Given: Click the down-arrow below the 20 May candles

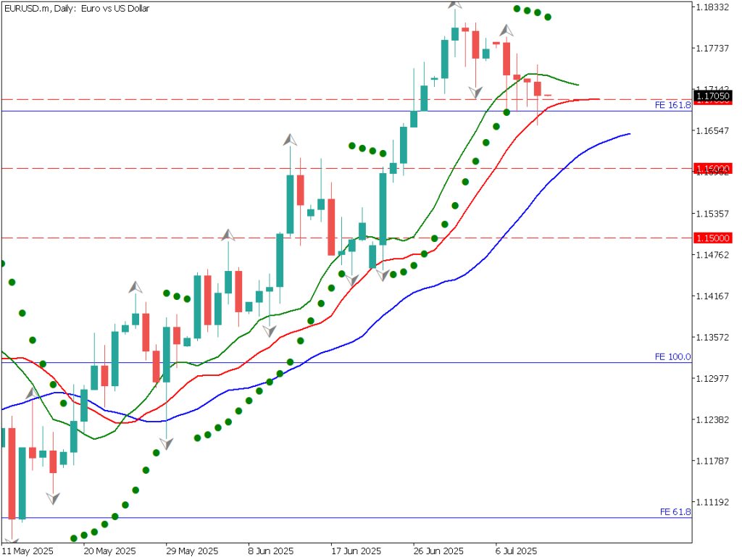Looking at the screenshot, I should [x=52, y=497].
